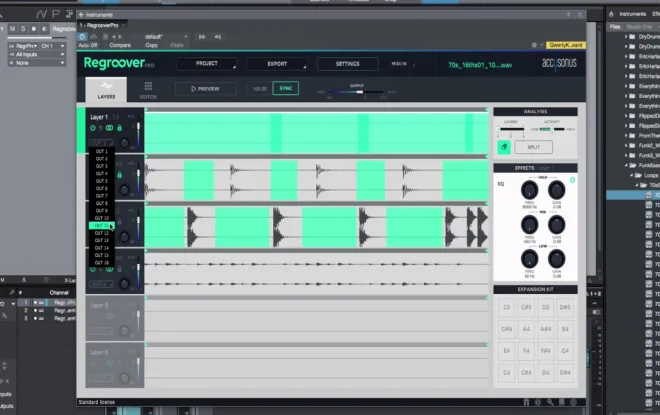Toggle Layer 3 lock icon

(x=120, y=222)
